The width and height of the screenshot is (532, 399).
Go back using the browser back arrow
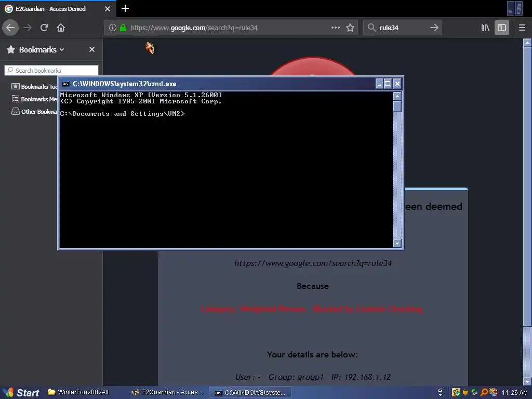pyautogui.click(x=10, y=28)
